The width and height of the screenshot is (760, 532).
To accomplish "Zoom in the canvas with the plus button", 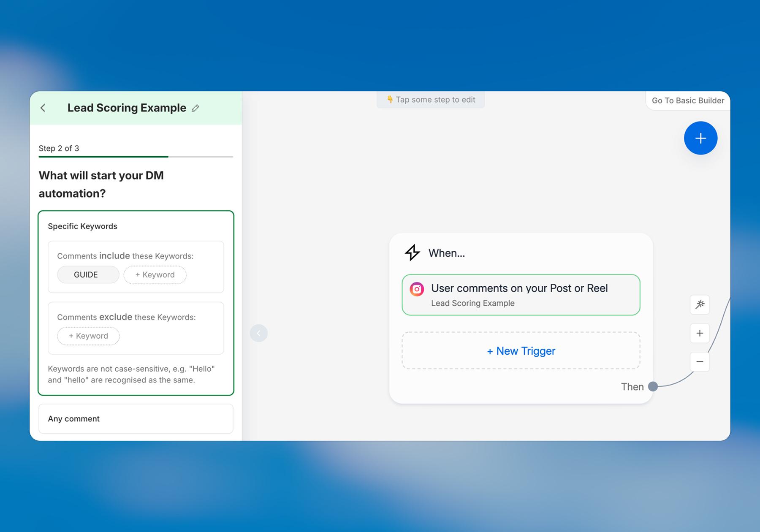I will tap(700, 333).
